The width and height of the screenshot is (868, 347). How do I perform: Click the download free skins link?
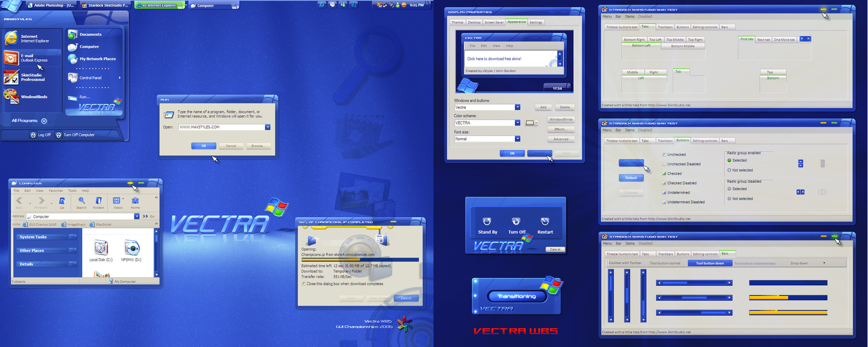coord(494,59)
